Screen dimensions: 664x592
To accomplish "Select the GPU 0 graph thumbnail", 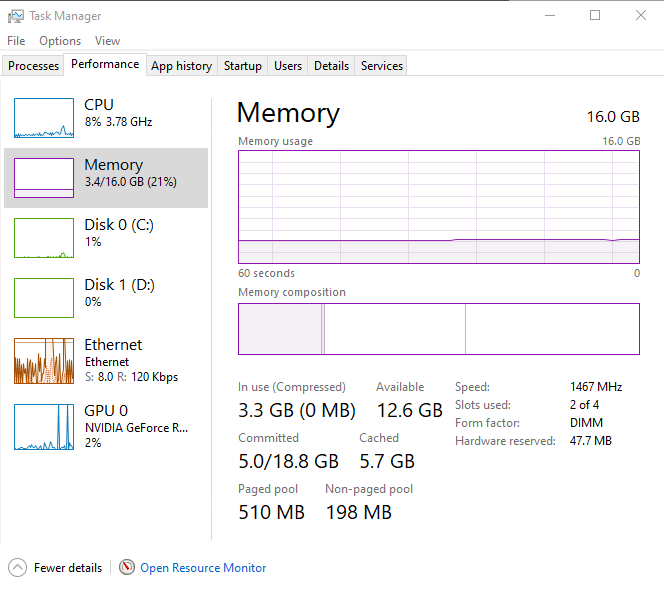I will point(44,427).
